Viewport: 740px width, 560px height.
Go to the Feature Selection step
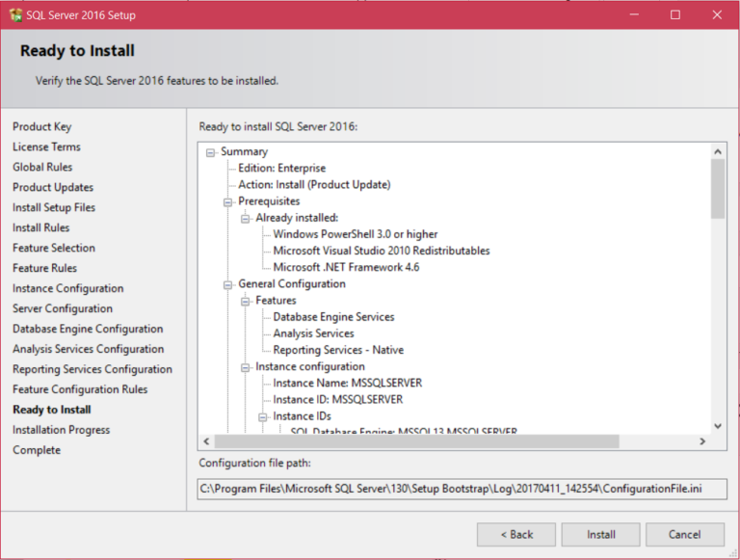click(54, 248)
